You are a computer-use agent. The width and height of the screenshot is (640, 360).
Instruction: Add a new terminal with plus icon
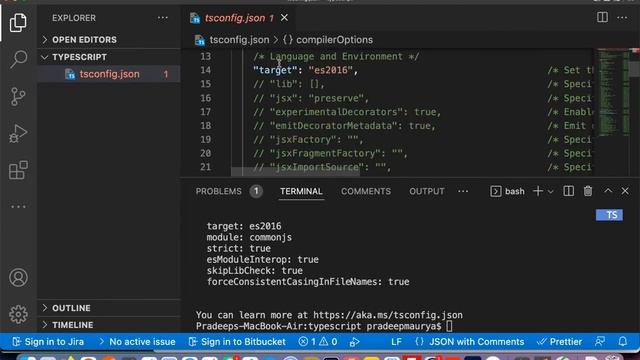[538, 191]
